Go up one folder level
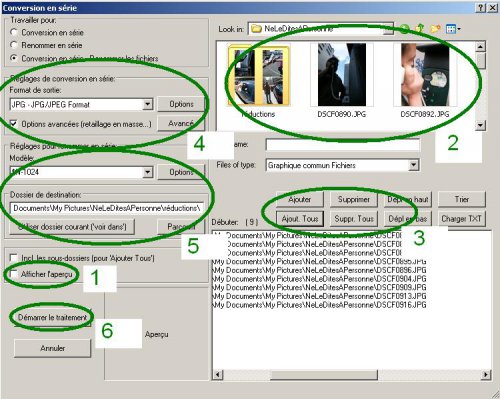500x399 pixels. pyautogui.click(x=420, y=29)
